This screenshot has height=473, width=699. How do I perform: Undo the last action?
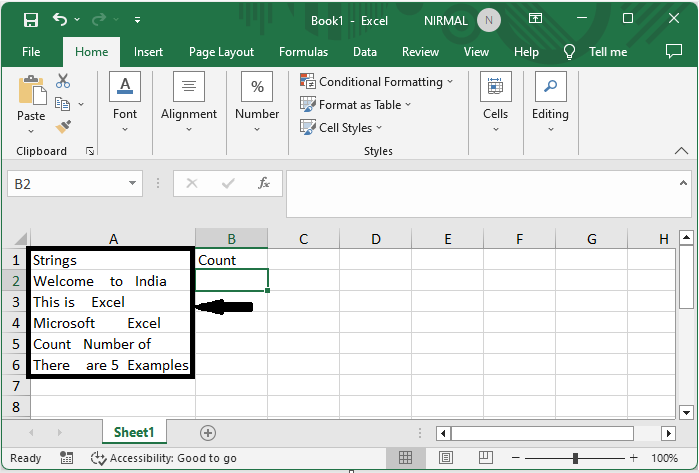[x=60, y=20]
